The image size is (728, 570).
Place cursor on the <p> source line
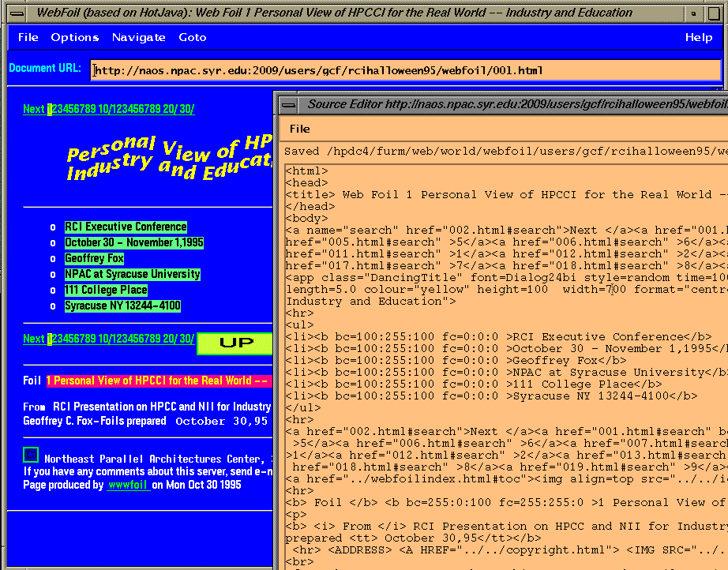296,514
